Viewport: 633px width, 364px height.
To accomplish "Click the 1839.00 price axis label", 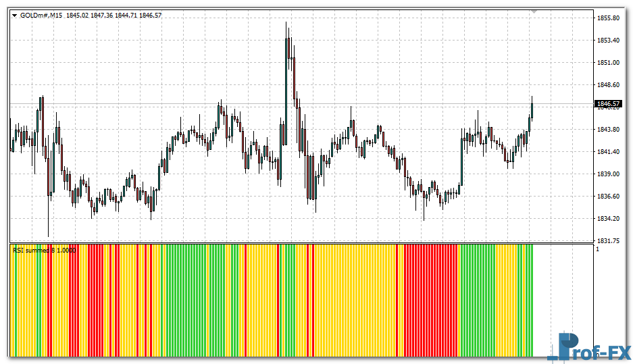I will 608,174.
